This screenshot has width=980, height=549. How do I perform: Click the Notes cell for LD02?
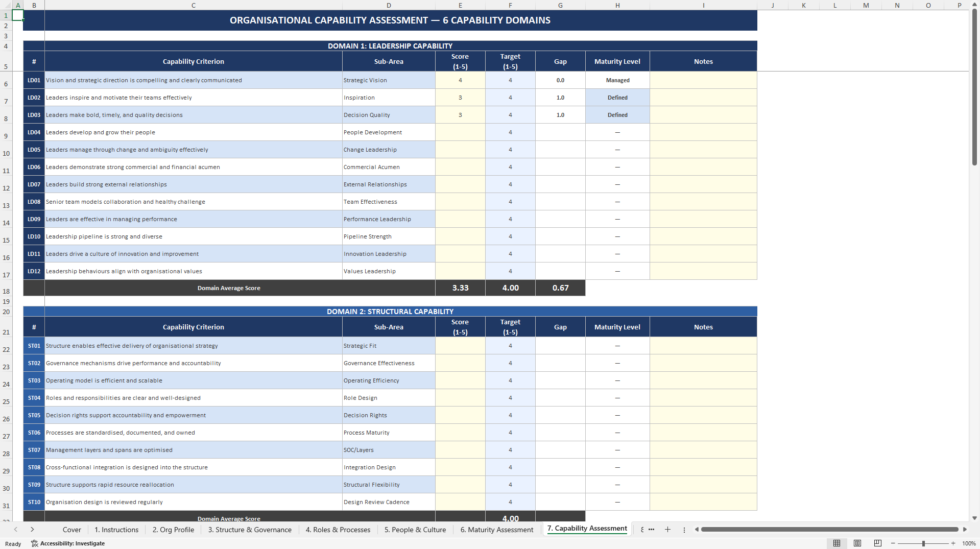point(703,98)
